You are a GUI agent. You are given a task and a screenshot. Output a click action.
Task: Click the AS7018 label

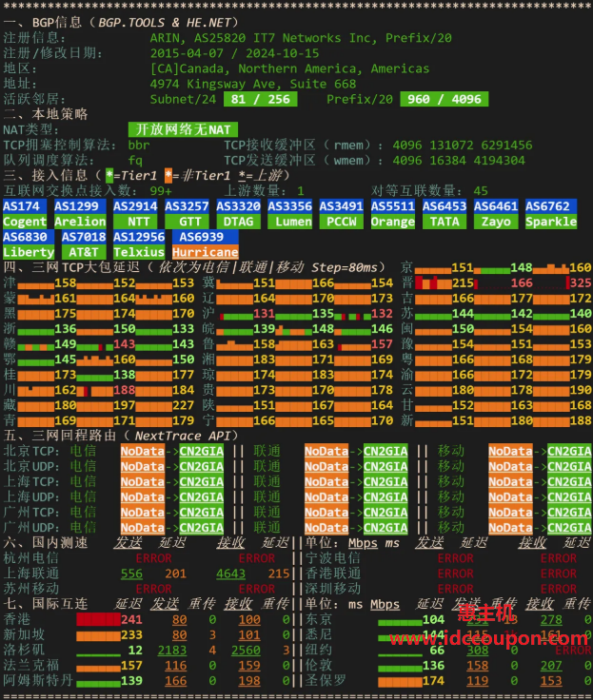84,237
